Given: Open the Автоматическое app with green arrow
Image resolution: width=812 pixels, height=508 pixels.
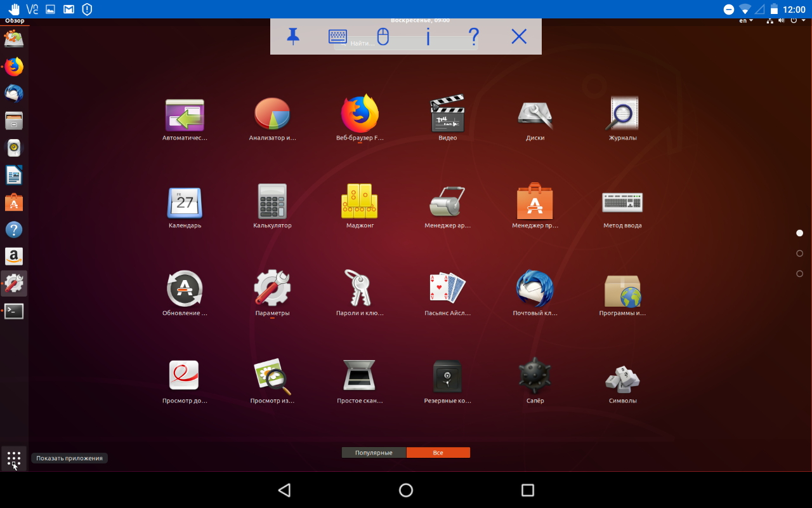Looking at the screenshot, I should tap(185, 119).
